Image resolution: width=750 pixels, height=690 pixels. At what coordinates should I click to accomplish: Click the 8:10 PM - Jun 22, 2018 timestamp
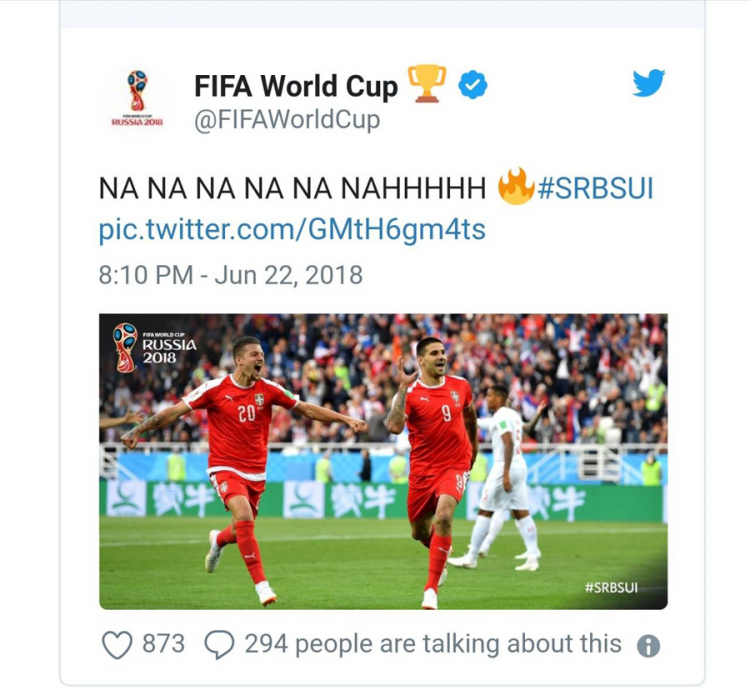coord(230,274)
